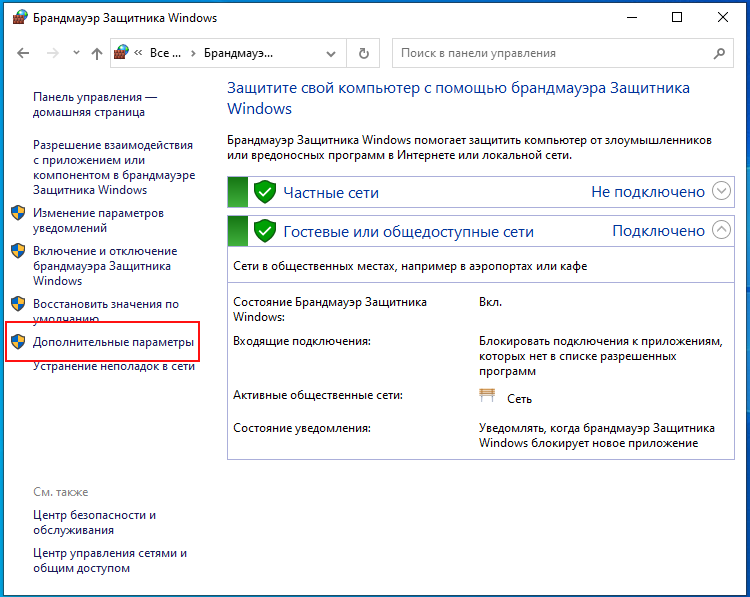Expand the 'Частные сети' section chevron
This screenshot has height=597, width=750.
point(721,191)
